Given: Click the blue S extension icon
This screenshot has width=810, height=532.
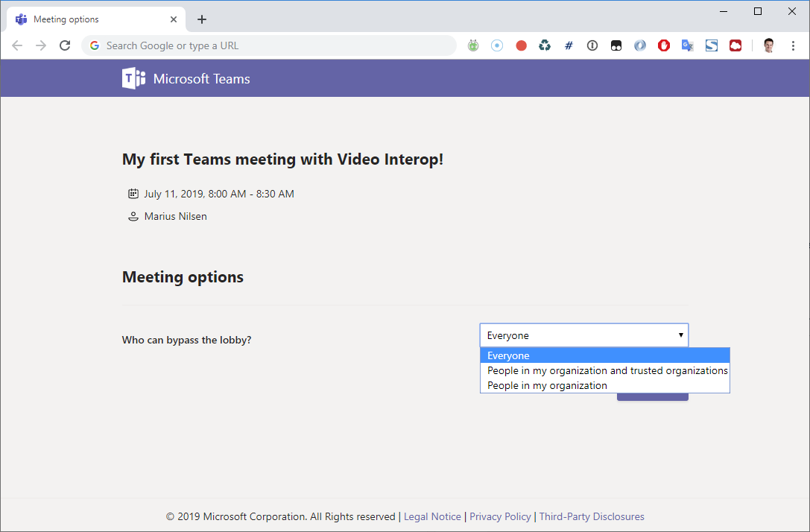Looking at the screenshot, I should (712, 45).
